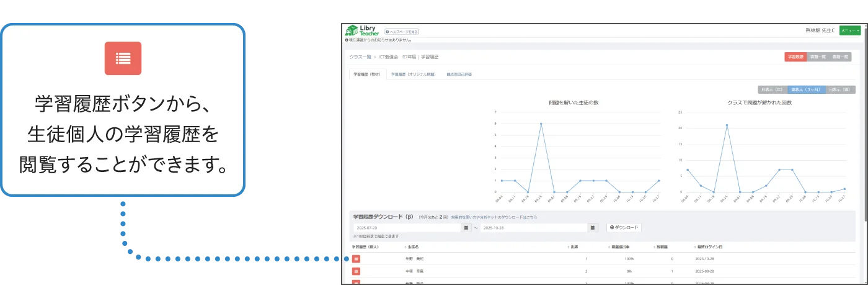Open the calendar icon for the start date
The height and width of the screenshot is (285, 868).
click(466, 228)
